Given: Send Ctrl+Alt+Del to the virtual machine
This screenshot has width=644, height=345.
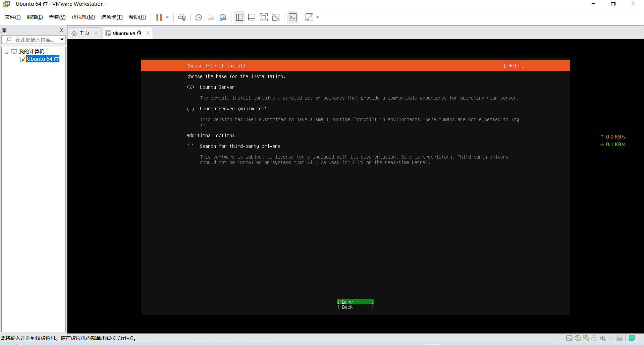Looking at the screenshot, I should pyautogui.click(x=182, y=17).
